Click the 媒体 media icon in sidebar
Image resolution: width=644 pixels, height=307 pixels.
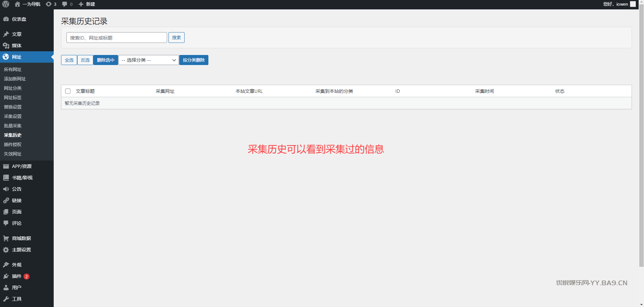pos(6,46)
